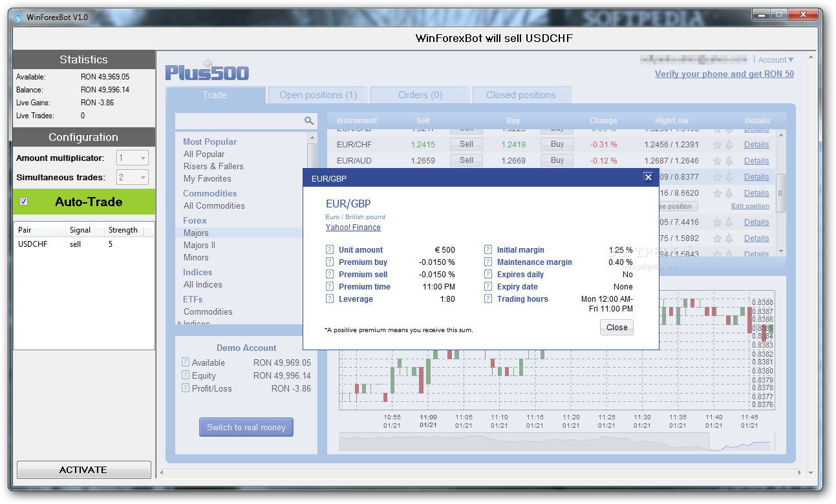
Task: Open help for Premium time
Action: pos(330,287)
